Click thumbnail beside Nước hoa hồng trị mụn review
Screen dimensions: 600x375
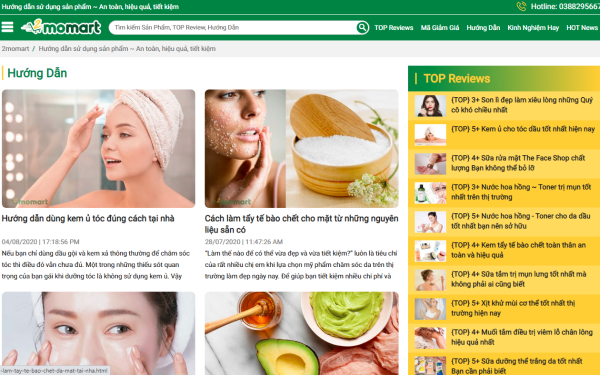[430, 193]
